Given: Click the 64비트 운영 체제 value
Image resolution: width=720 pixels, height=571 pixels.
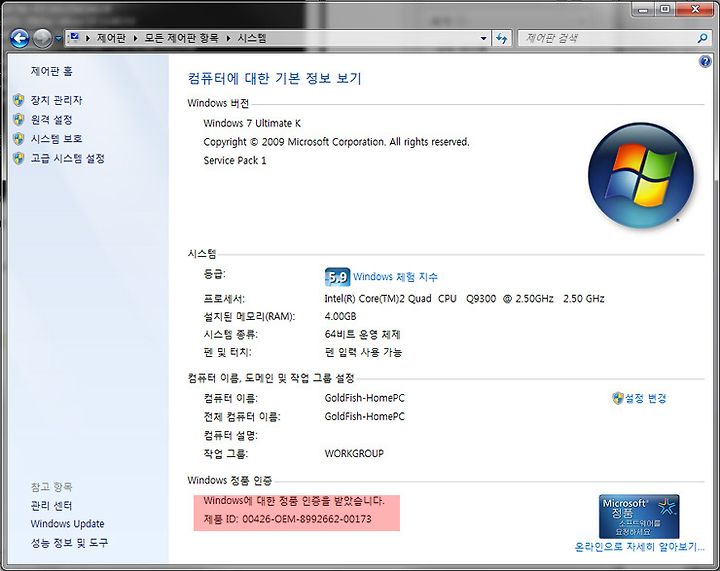Looking at the screenshot, I should 362,335.
